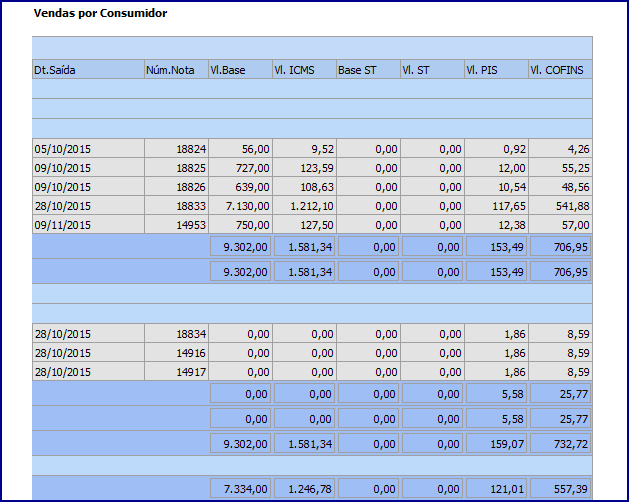Click the Vl. COFINS column header
The height and width of the screenshot is (502, 629).
coord(560,70)
